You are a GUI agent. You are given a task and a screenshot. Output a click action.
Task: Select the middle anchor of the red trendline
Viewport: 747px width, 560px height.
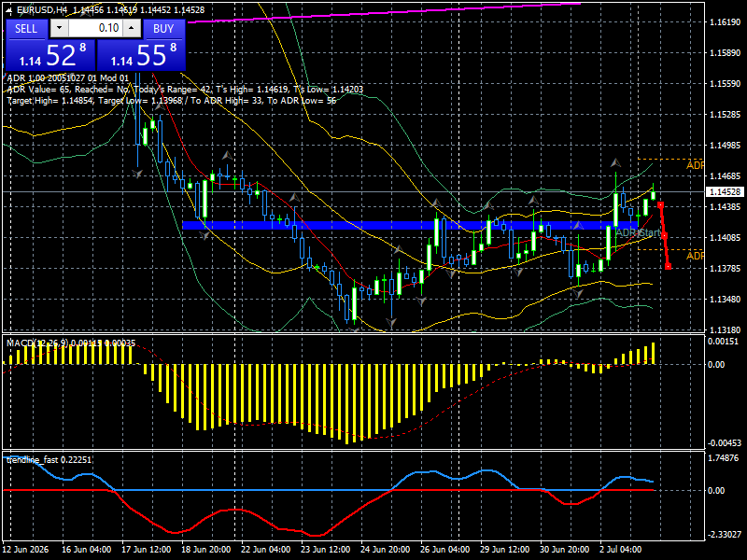665,236
